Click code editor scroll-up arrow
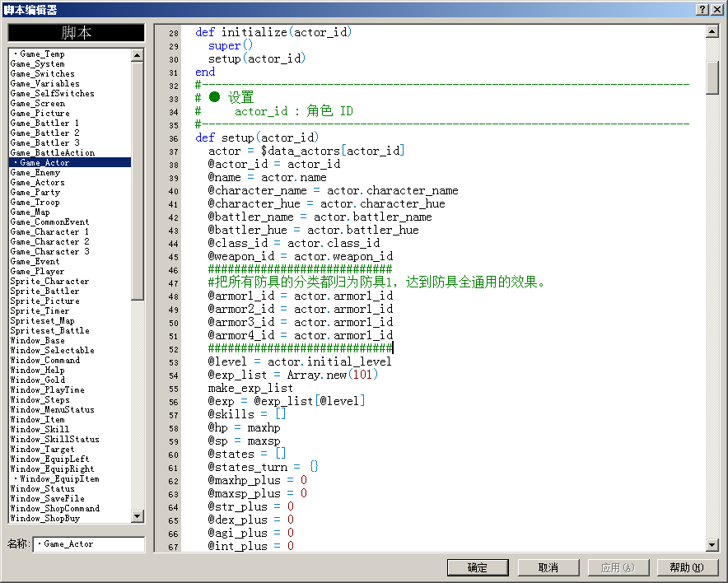Viewport: 728px width, 583px height. pyautogui.click(x=712, y=31)
